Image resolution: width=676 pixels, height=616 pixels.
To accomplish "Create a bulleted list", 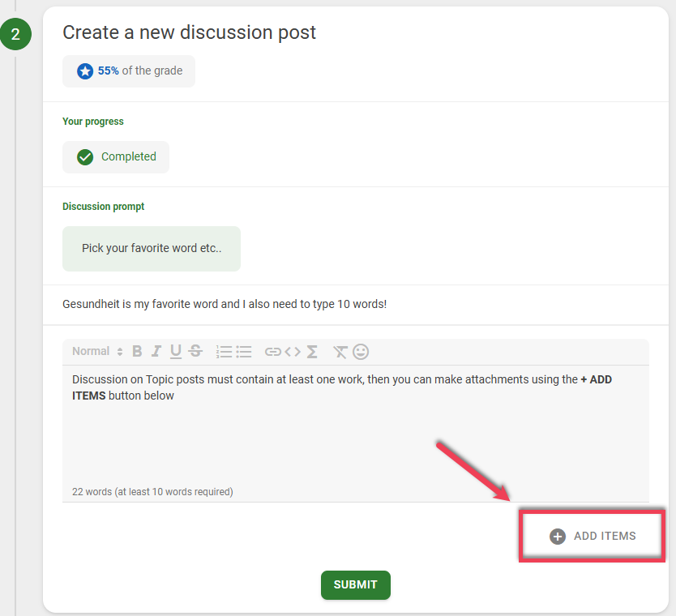I will (x=242, y=351).
